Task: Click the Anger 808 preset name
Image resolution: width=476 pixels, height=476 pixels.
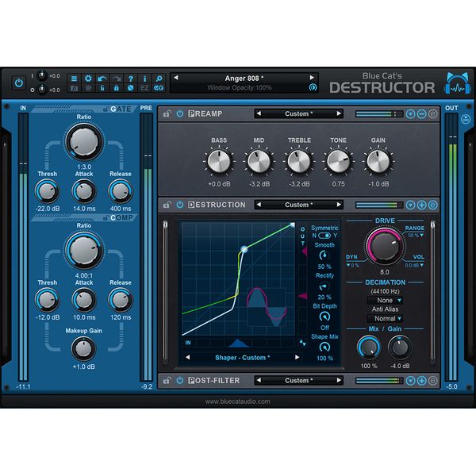Action: click(244, 79)
